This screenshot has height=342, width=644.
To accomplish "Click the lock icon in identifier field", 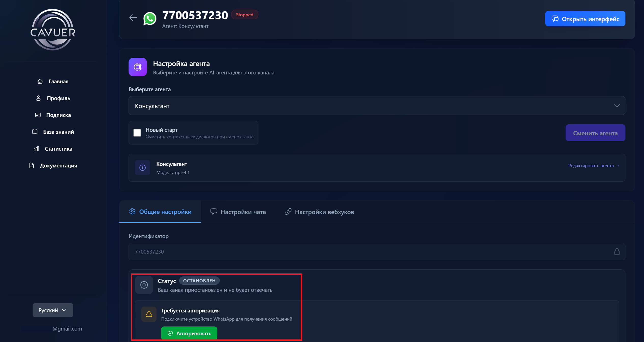I will click(x=617, y=252).
